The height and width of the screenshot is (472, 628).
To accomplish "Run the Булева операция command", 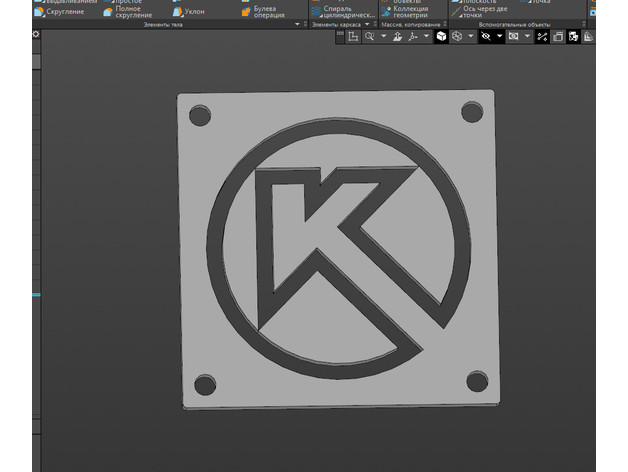I will pyautogui.click(x=263, y=12).
